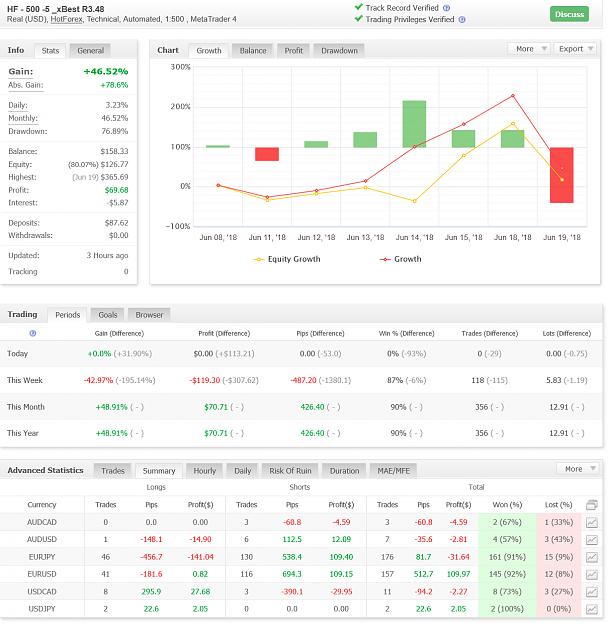Viewport: 611px width, 625px height.
Task: Switch to Stats info tab
Action: tap(50, 51)
